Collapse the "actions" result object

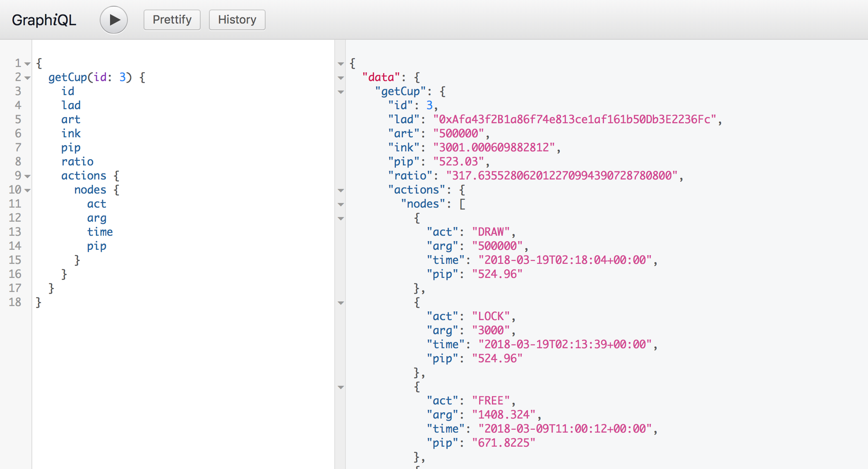(x=341, y=190)
